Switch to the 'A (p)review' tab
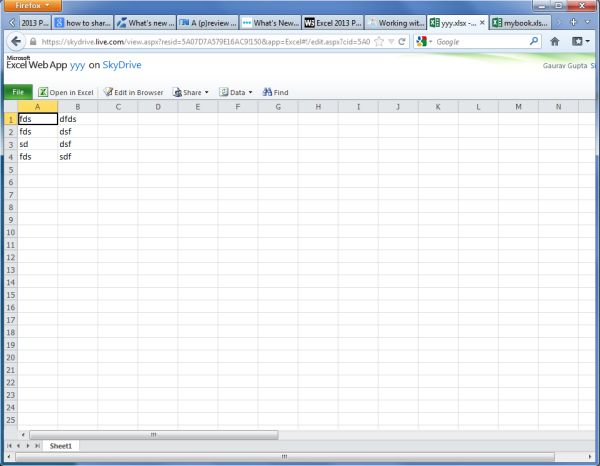This screenshot has height=466, width=600. [208, 23]
